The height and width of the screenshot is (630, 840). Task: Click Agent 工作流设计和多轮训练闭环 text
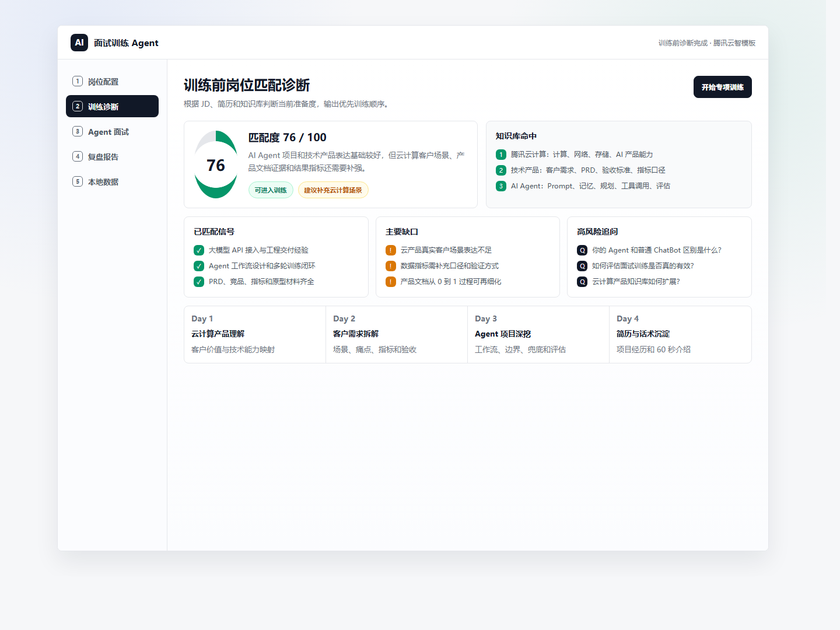point(262,266)
